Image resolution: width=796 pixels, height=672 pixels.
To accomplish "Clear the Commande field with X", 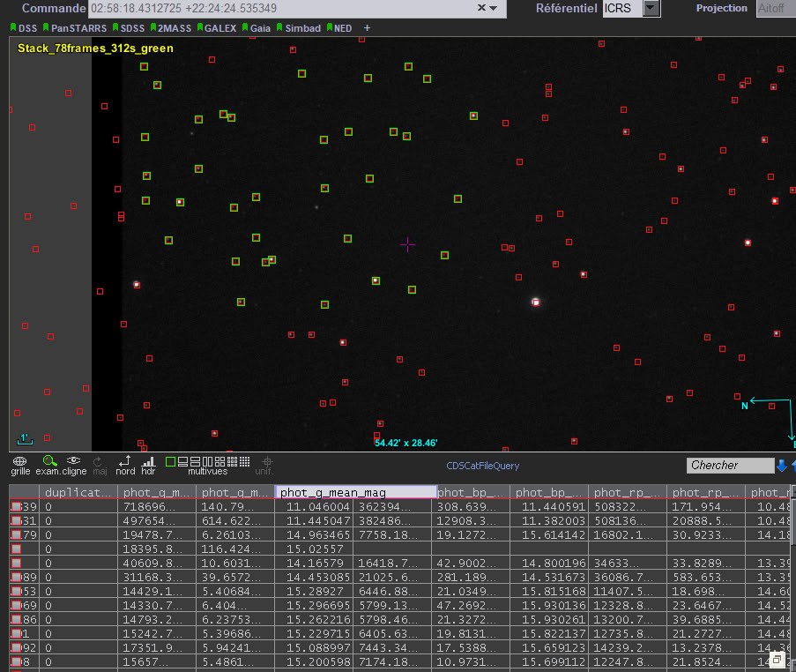I will click(481, 8).
